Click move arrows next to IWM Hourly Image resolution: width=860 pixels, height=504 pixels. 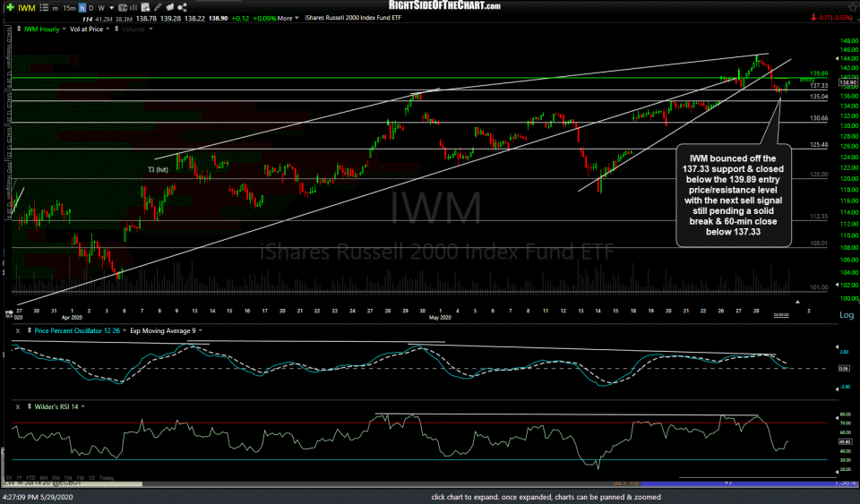pos(19,29)
